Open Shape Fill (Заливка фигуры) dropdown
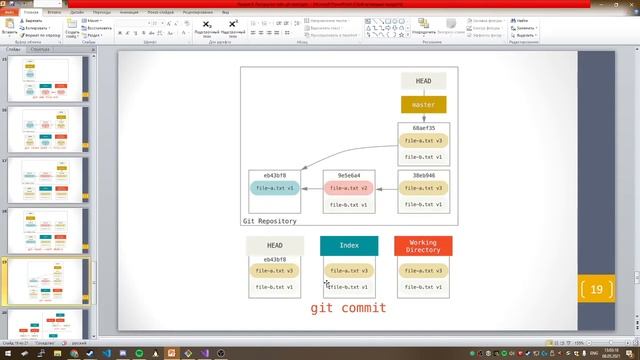Screen dimensions: 640x360 486,21
